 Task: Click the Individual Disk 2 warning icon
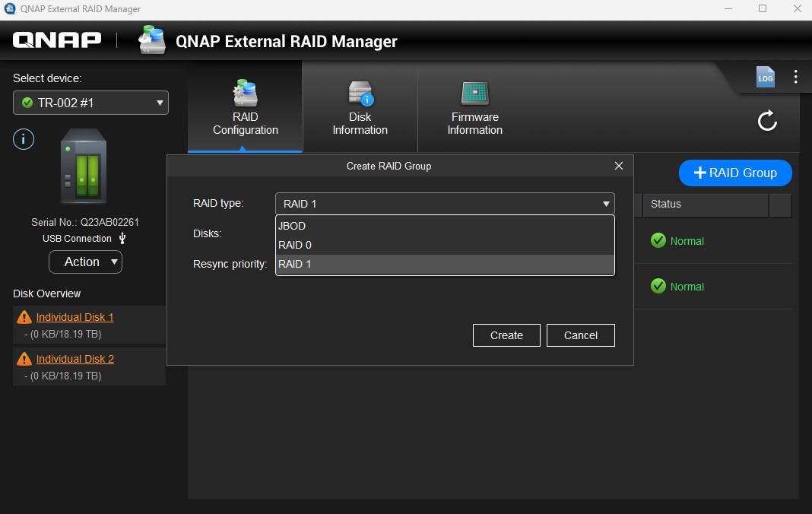(24, 359)
